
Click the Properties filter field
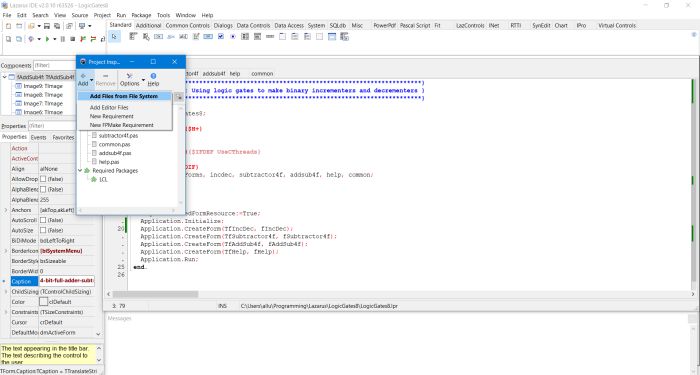51,126
